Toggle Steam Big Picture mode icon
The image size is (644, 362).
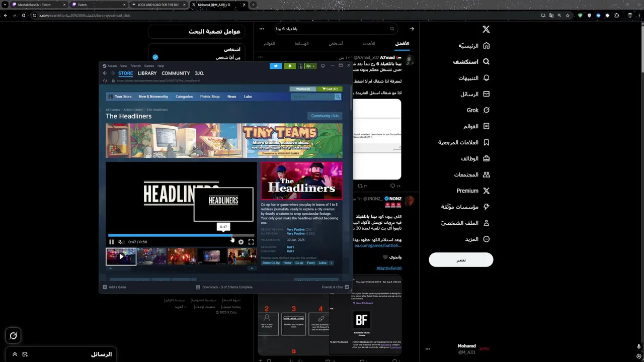[x=323, y=66]
